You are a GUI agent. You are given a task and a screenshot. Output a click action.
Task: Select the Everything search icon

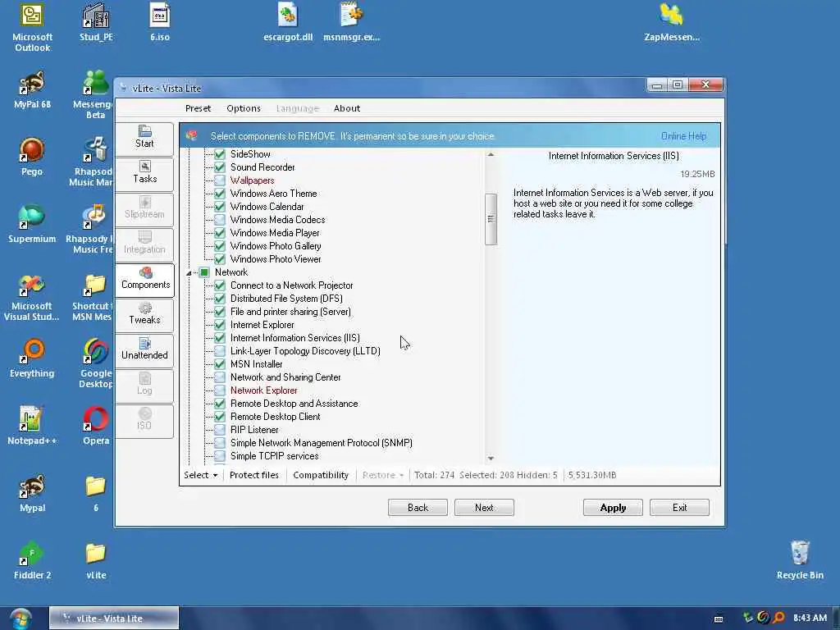[32, 359]
